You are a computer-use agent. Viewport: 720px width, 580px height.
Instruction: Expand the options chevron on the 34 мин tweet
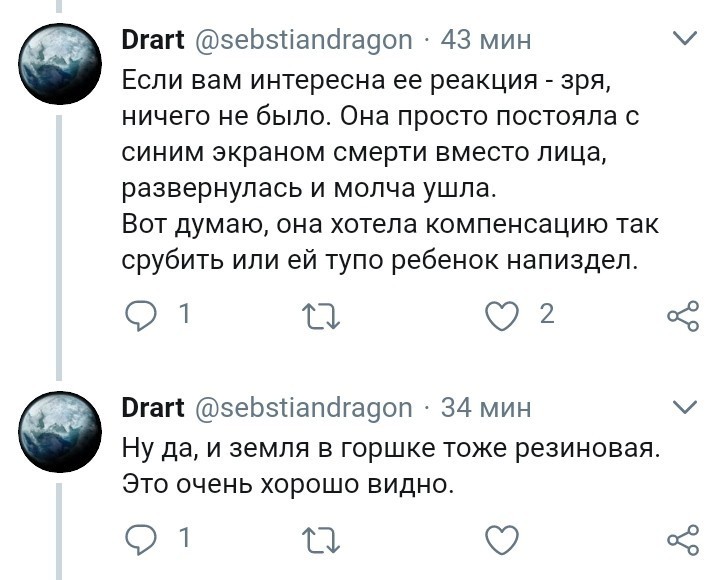pos(683,407)
